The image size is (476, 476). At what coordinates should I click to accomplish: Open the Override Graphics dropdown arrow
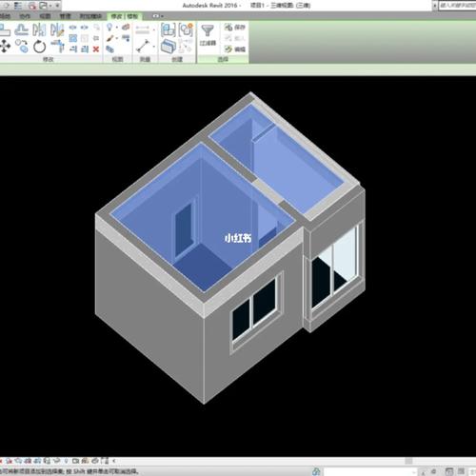117,39
